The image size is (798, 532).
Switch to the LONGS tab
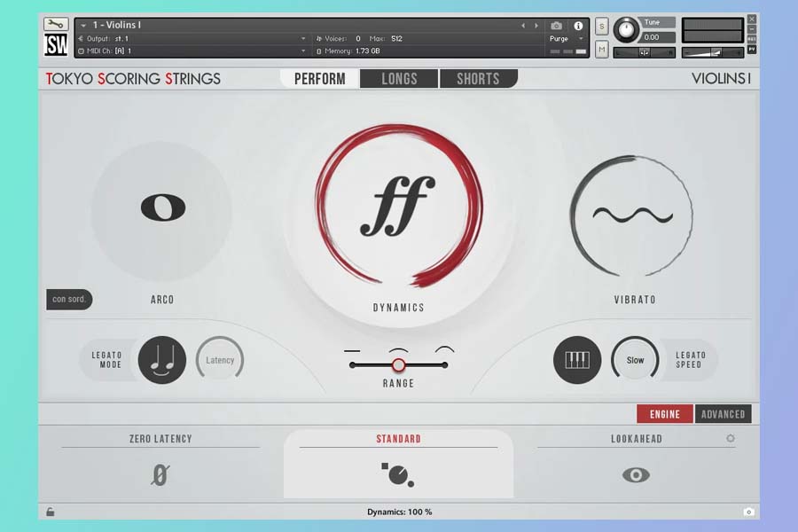point(399,79)
